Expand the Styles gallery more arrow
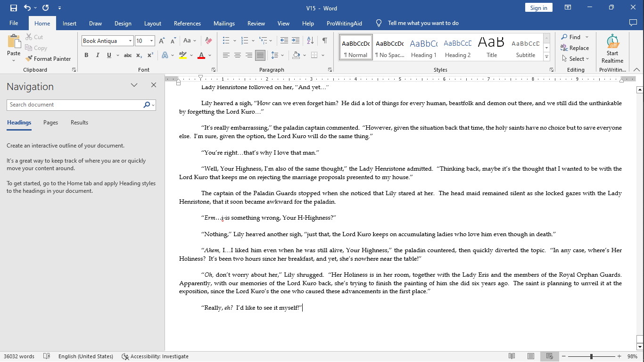This screenshot has width=644, height=362. (546, 57)
